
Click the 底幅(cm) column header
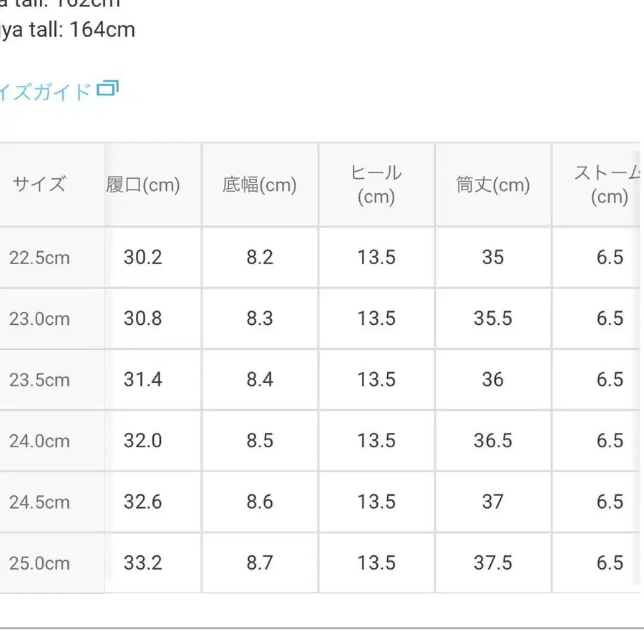click(259, 185)
